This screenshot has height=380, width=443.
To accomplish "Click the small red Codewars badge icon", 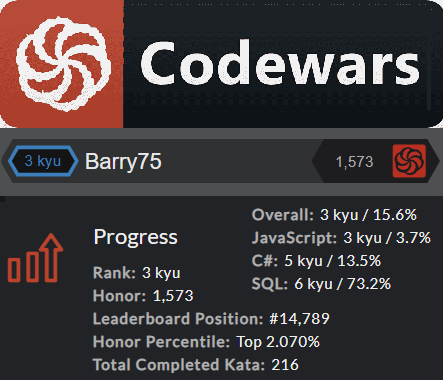I will [409, 161].
